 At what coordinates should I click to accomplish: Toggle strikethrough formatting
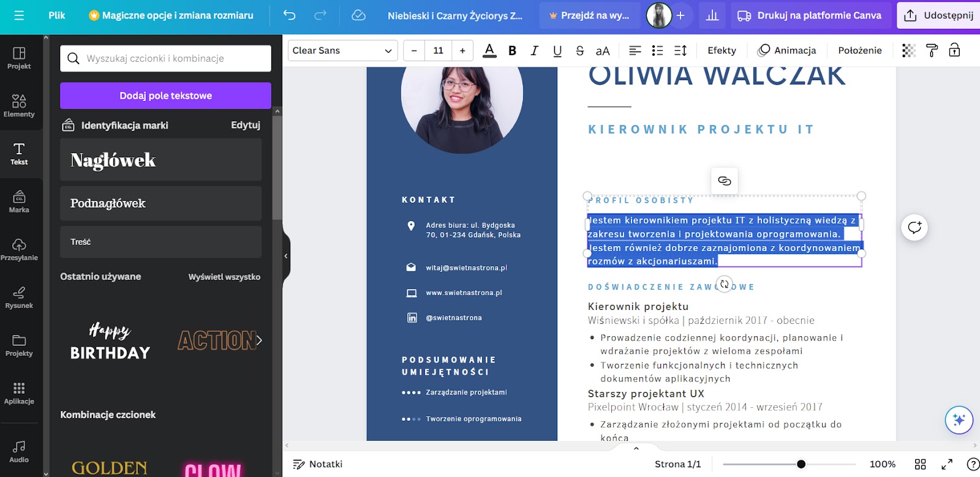coord(580,51)
